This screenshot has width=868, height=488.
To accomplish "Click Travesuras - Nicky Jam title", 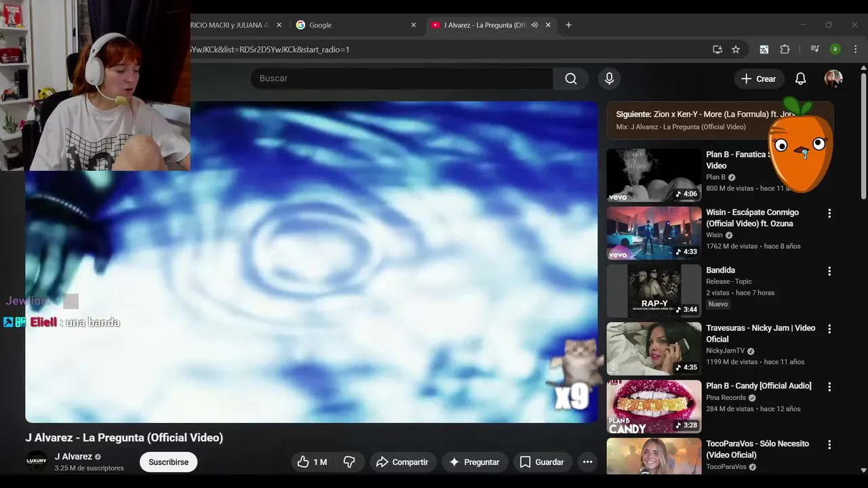I will point(760,333).
